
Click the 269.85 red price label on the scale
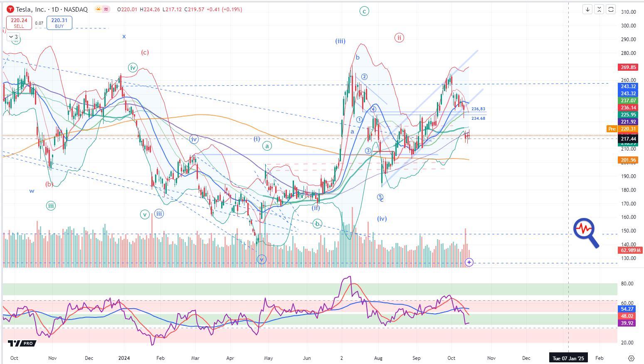pos(628,67)
